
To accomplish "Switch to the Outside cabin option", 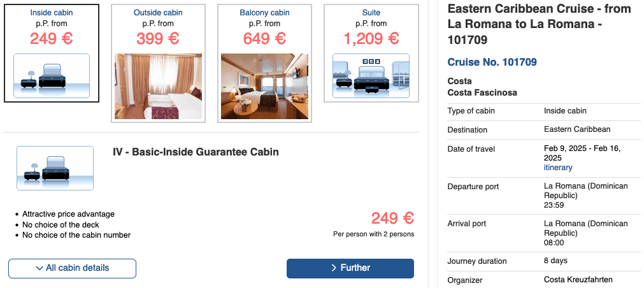I will [x=158, y=13].
